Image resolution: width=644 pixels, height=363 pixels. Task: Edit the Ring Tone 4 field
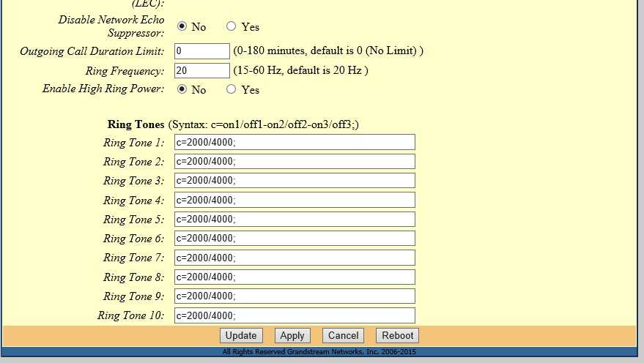click(x=295, y=200)
